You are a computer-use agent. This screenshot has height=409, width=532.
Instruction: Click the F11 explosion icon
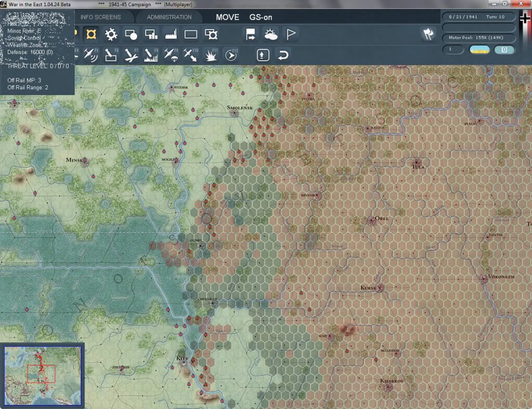pos(211,55)
